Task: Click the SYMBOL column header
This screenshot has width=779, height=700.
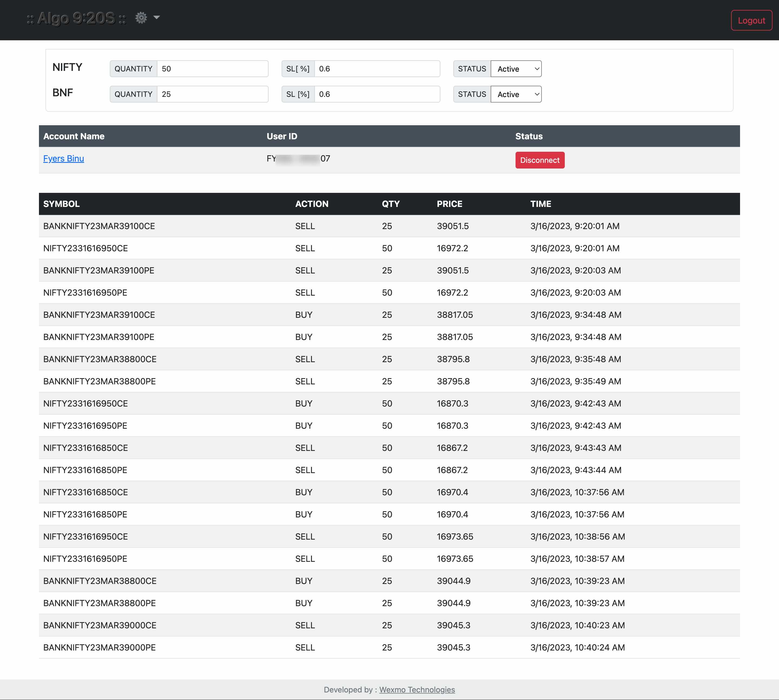Action: coord(62,204)
